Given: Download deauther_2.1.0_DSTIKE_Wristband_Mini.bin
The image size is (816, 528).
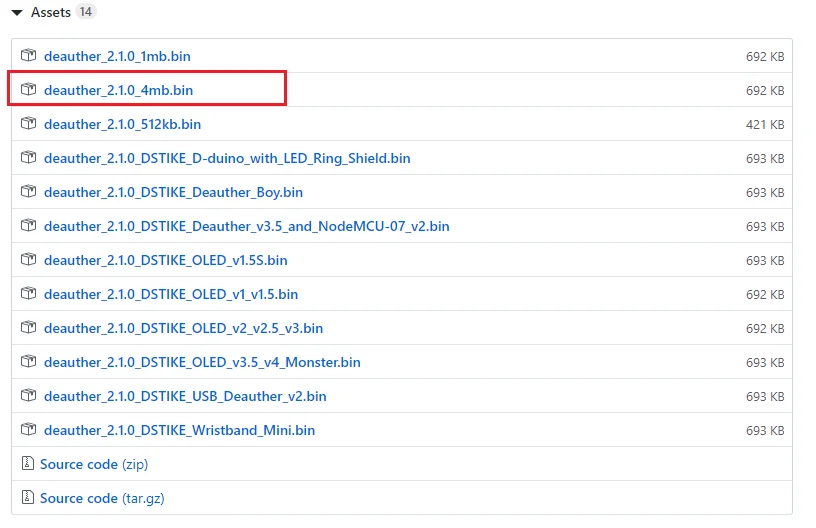Looking at the screenshot, I should point(179,430).
